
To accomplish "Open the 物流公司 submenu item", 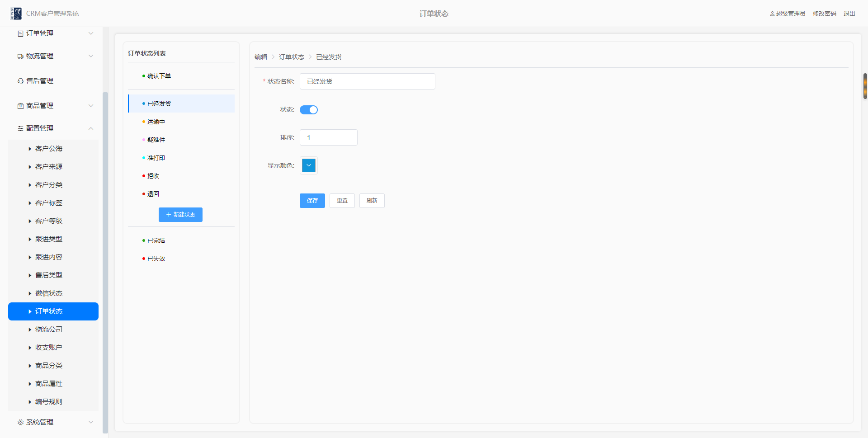I will tap(53, 330).
